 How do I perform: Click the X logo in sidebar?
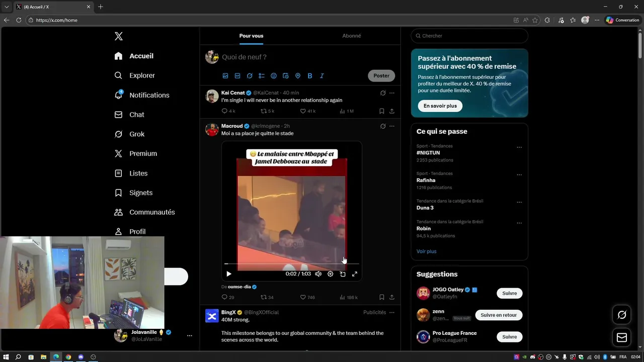[x=118, y=36]
